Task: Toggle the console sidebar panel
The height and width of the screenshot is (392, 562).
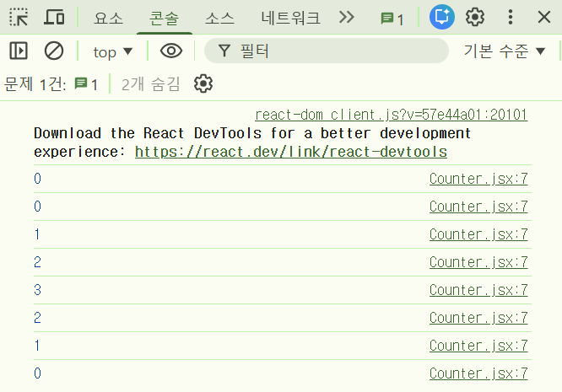Action: point(19,51)
